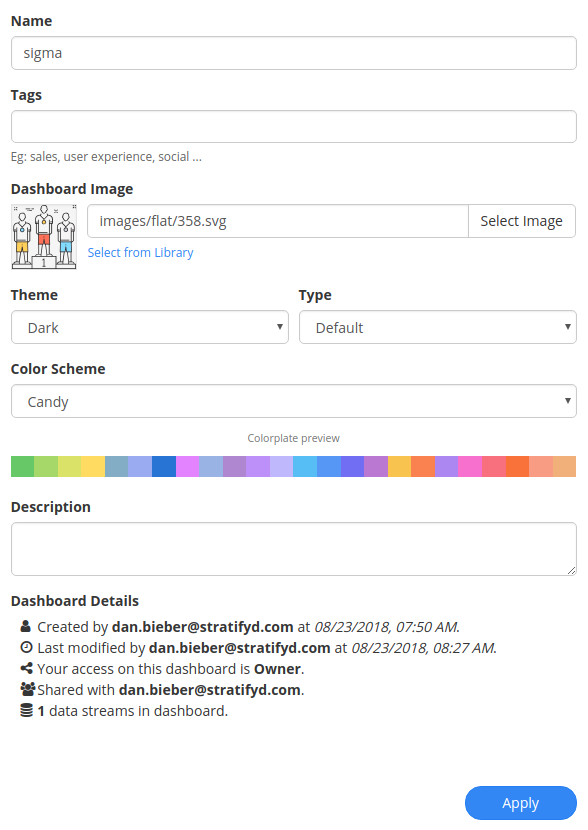The width and height of the screenshot is (588, 830).
Task: Click the textarea resize grip in Description
Action: click(x=571, y=571)
